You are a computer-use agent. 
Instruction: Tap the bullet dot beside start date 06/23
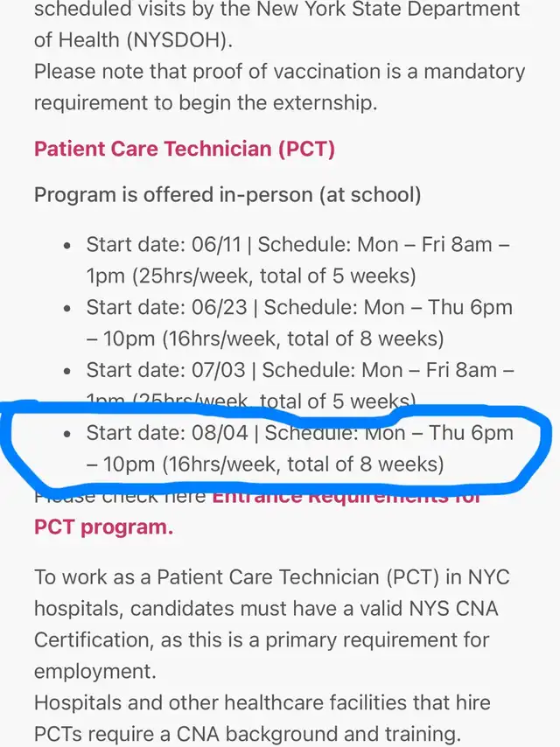[67, 308]
